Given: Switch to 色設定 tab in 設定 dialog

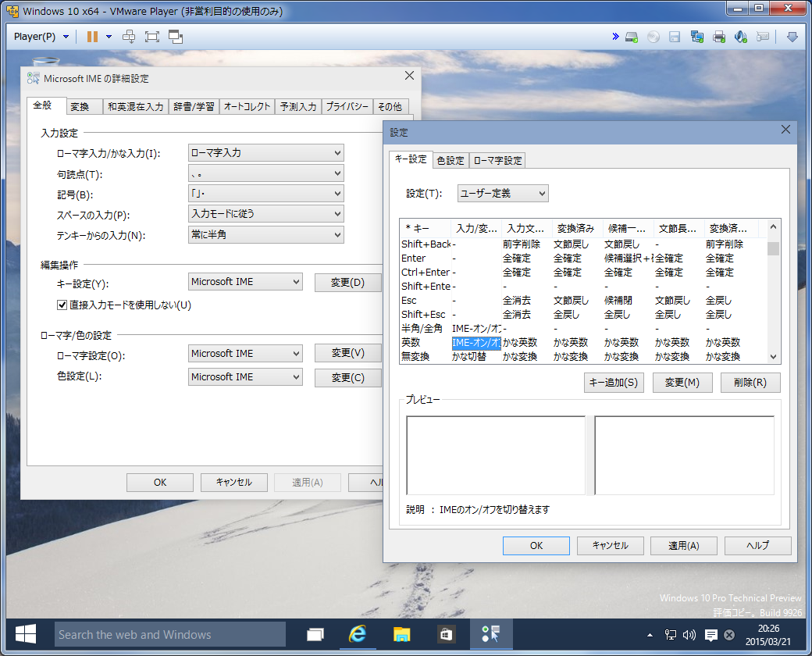Looking at the screenshot, I should [x=450, y=161].
